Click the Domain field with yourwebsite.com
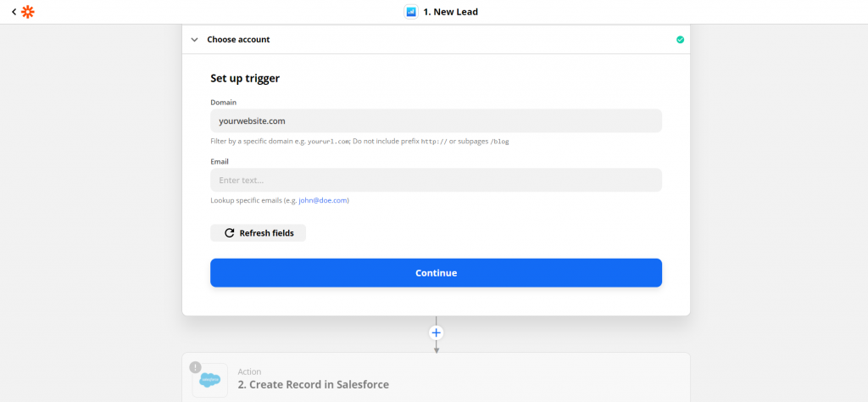Screen dimensions: 868x402 [437, 120]
